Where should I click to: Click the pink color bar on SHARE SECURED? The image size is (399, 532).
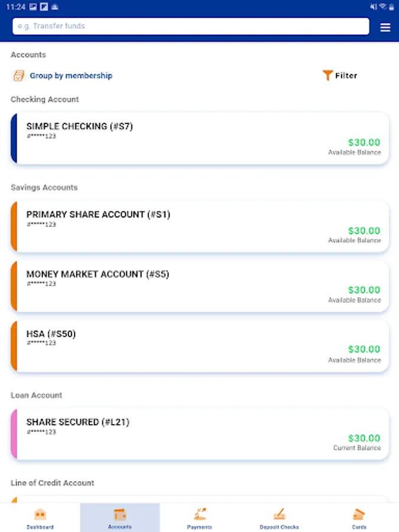pyautogui.click(x=14, y=433)
